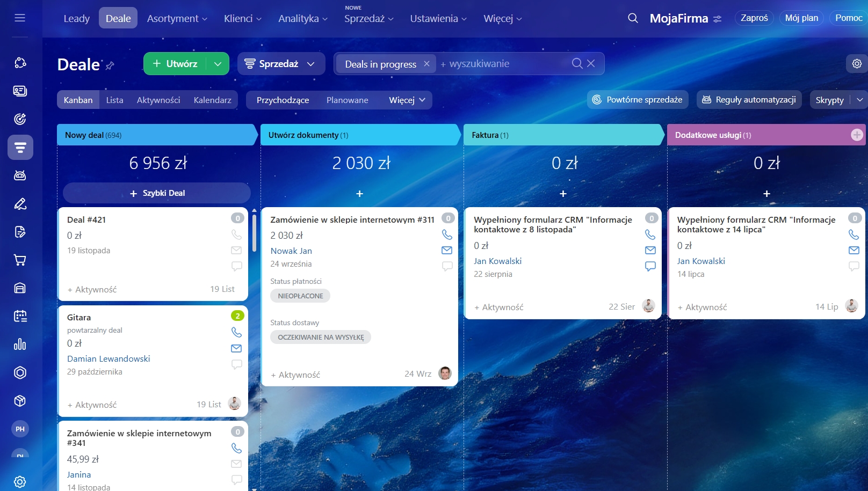
Task: Open the Damian Lewandowski contact link
Action: (108, 358)
